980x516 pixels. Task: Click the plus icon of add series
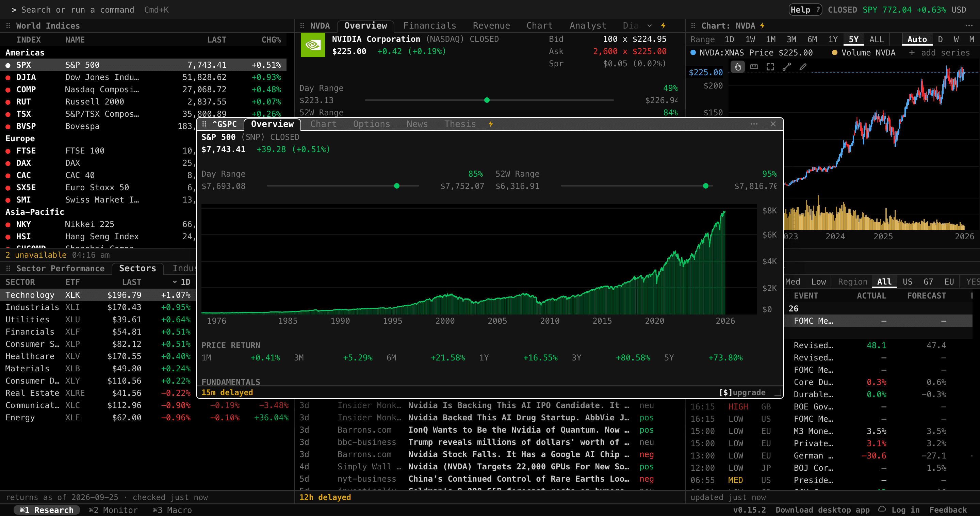pyautogui.click(x=912, y=52)
